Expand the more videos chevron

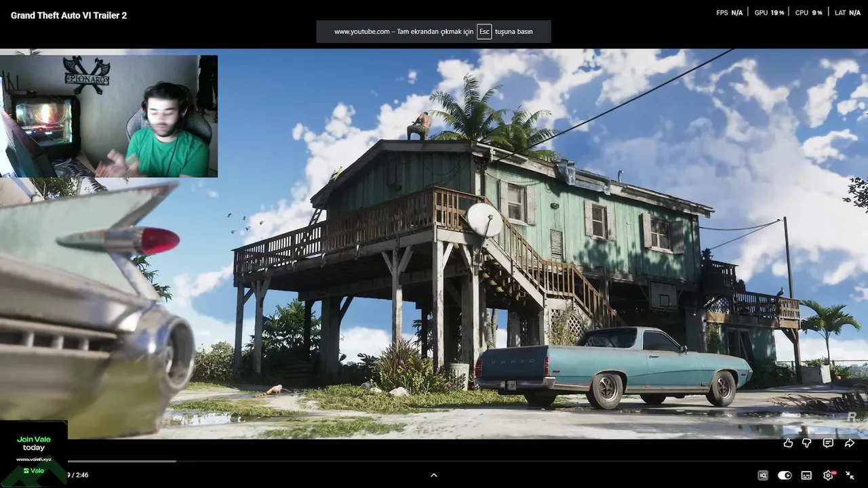pyautogui.click(x=434, y=475)
